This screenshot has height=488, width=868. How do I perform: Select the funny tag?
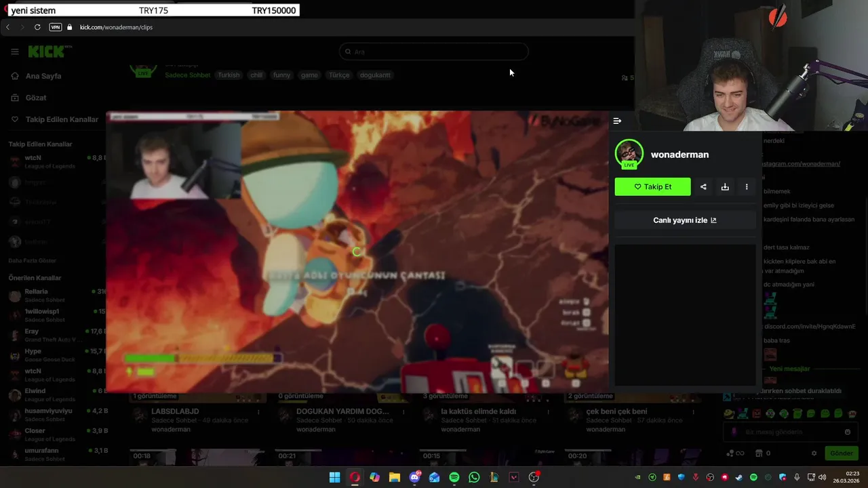(281, 75)
